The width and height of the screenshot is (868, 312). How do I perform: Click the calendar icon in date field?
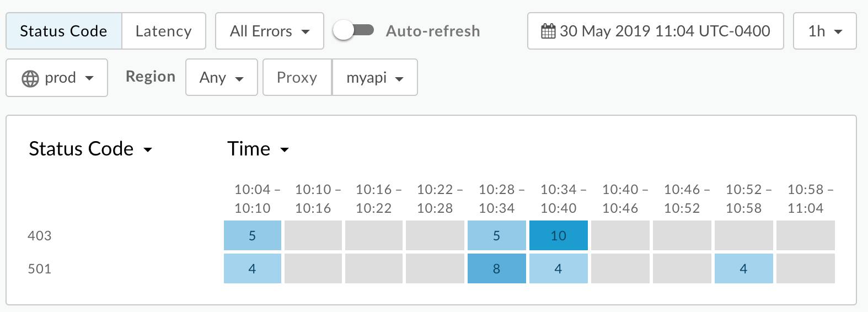tap(548, 31)
